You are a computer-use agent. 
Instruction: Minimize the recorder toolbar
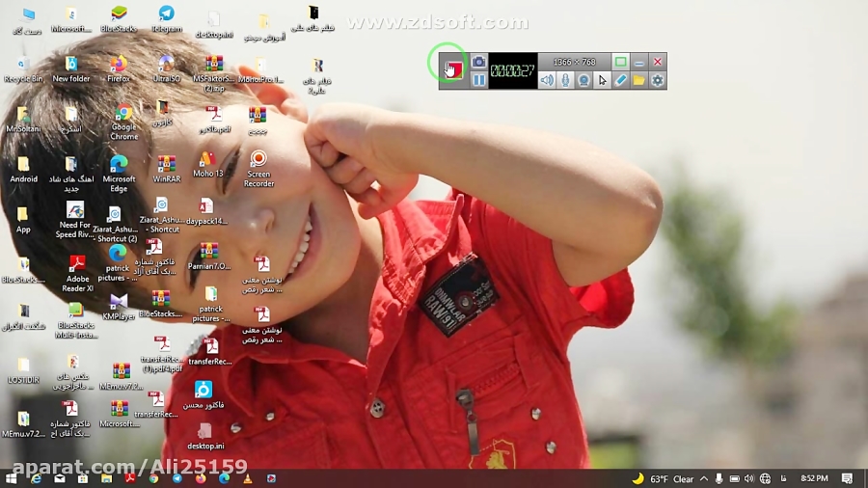click(638, 62)
